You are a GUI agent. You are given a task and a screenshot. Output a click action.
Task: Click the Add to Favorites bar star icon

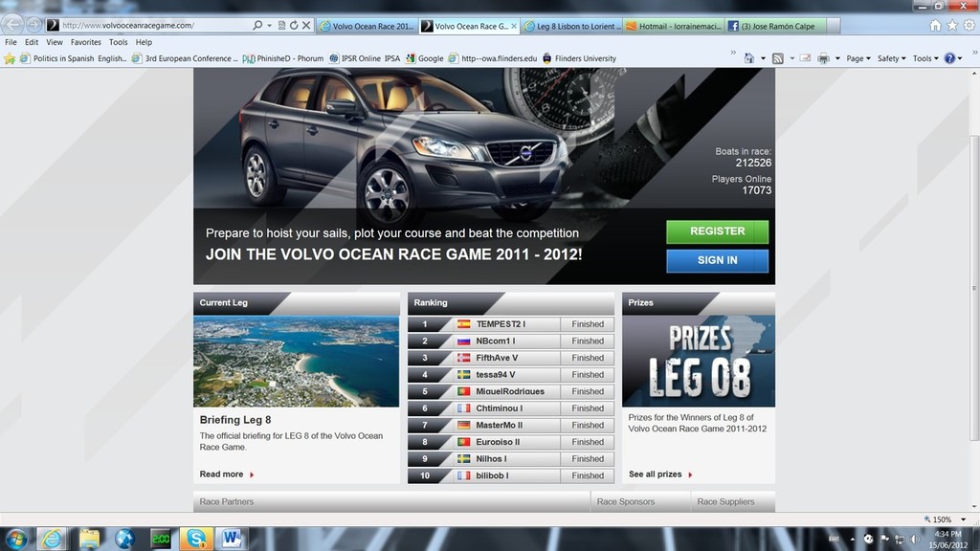[10, 58]
